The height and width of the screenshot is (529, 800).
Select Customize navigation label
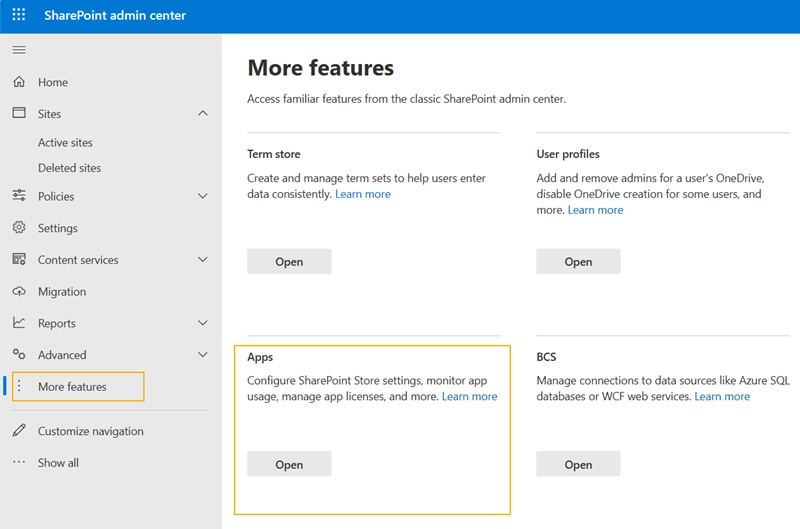91,431
